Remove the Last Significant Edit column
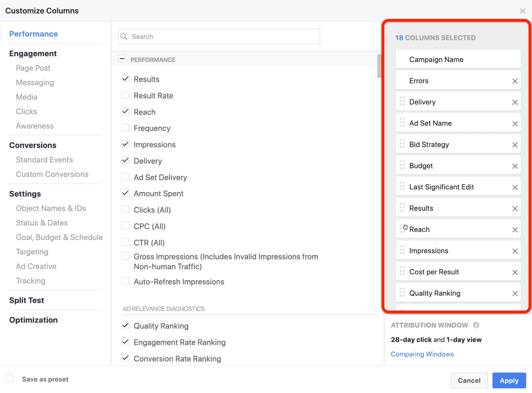Image resolution: width=532 pixels, height=393 pixels. pyautogui.click(x=515, y=187)
